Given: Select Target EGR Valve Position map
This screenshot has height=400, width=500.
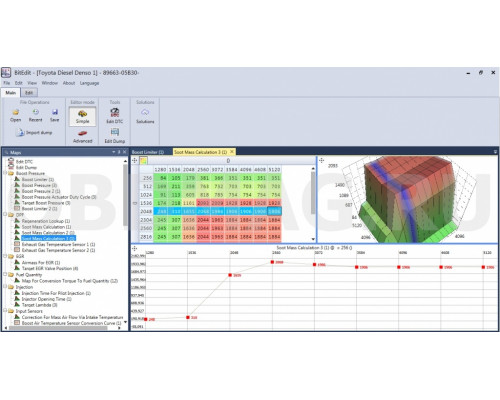Looking at the screenshot, I should click(50, 268).
